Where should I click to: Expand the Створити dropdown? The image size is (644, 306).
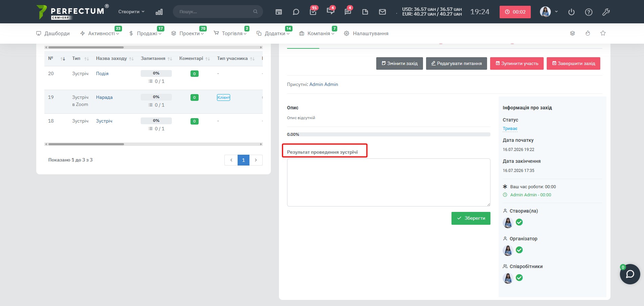point(131,12)
